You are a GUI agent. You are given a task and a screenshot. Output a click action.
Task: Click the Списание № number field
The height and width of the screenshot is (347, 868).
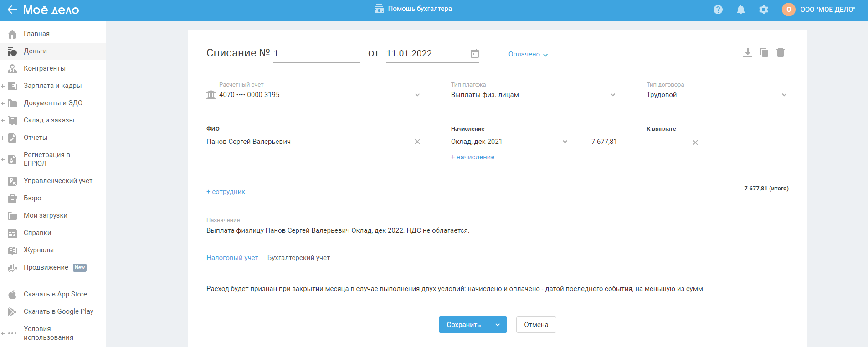tap(317, 54)
